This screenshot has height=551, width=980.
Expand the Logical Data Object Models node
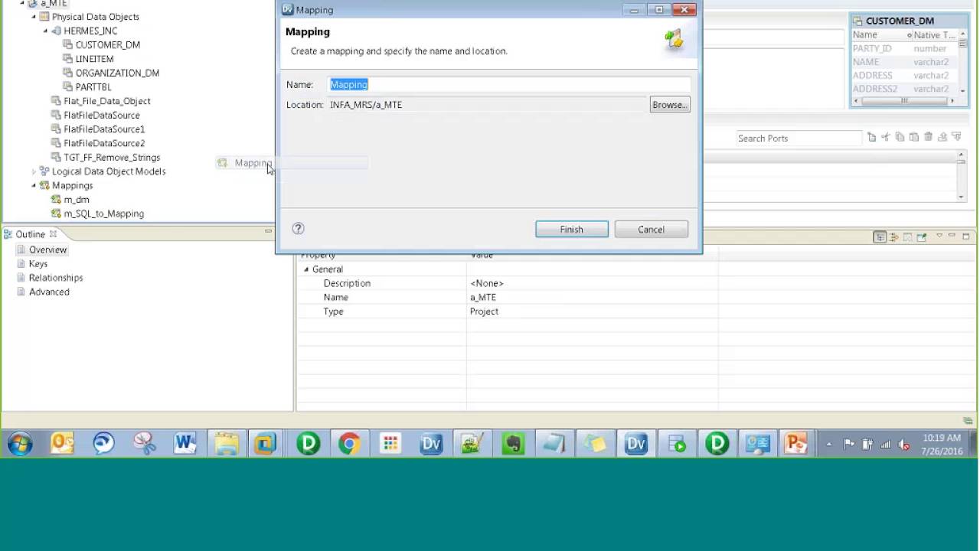(34, 171)
